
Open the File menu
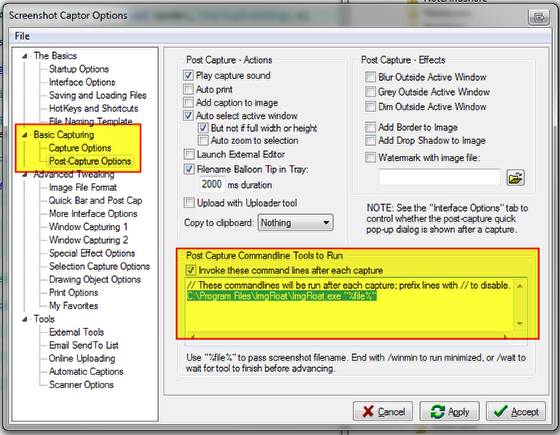point(22,36)
